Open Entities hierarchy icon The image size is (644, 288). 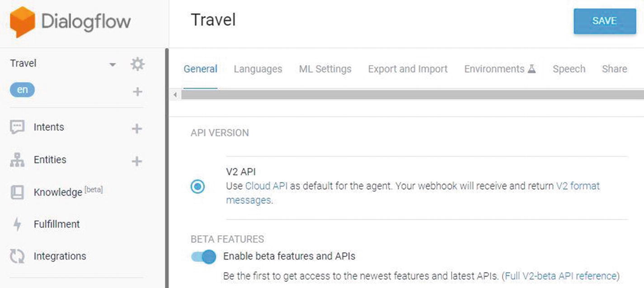tap(17, 160)
